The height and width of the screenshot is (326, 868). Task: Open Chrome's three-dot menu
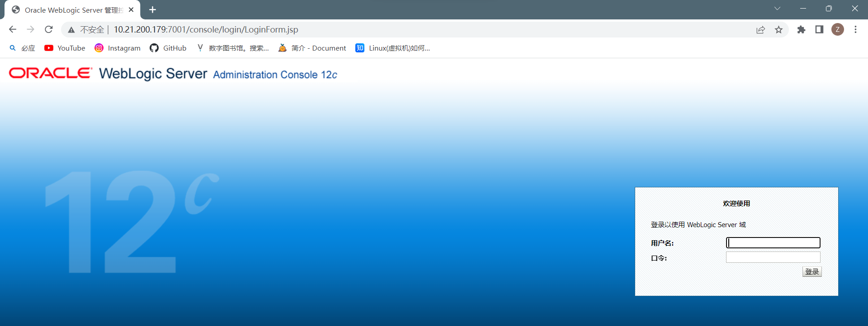coord(855,30)
